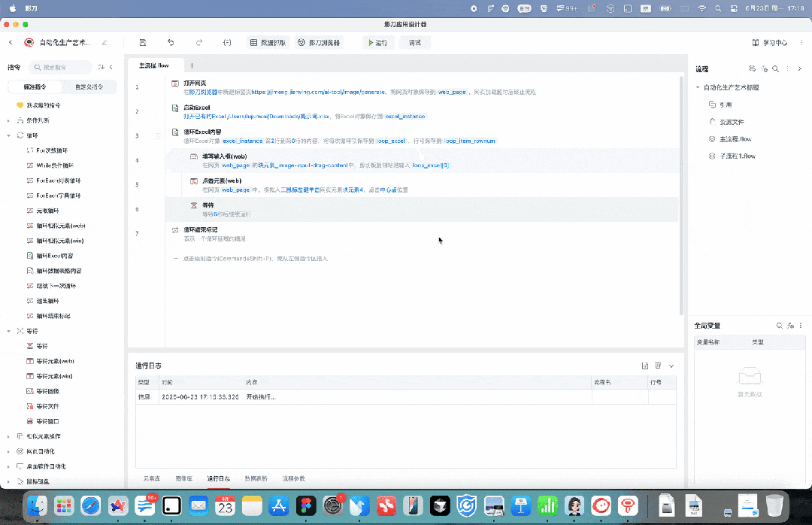Open the 数据表格 bottom tab
Viewport: 812px width, 525px height.
(256, 478)
